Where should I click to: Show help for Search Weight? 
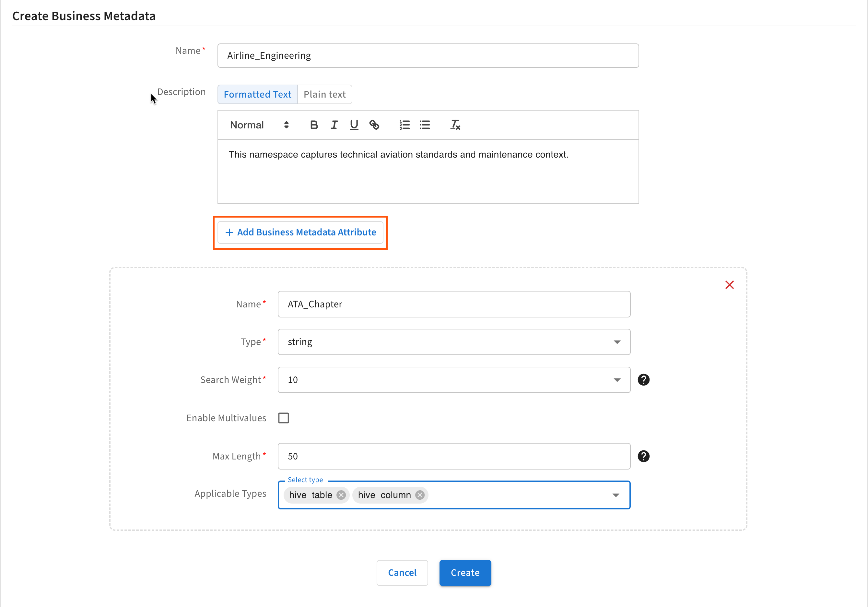coord(643,380)
